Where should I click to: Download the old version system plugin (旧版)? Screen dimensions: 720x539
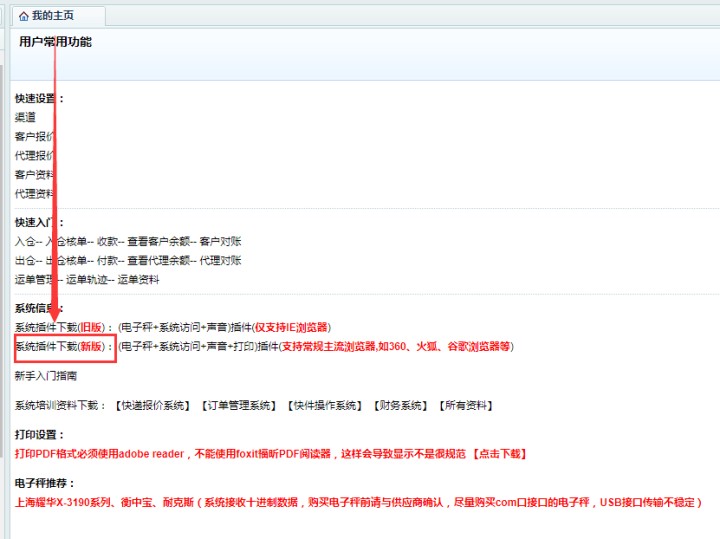[60, 327]
